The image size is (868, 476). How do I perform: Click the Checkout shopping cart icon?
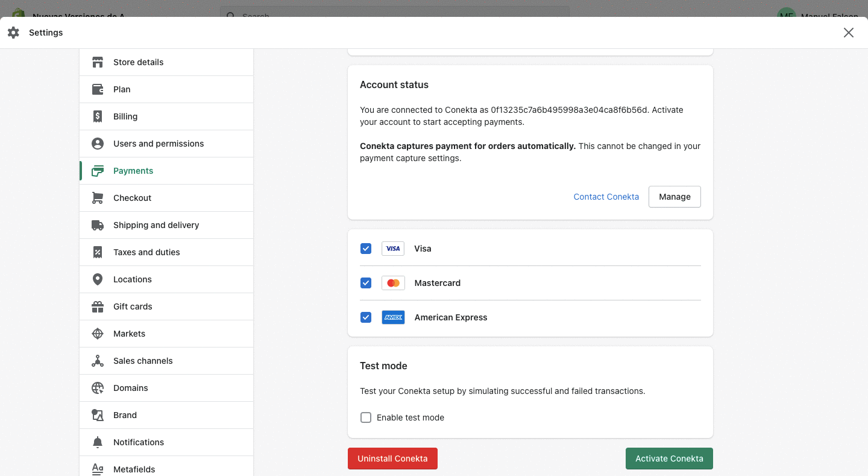pyautogui.click(x=98, y=198)
